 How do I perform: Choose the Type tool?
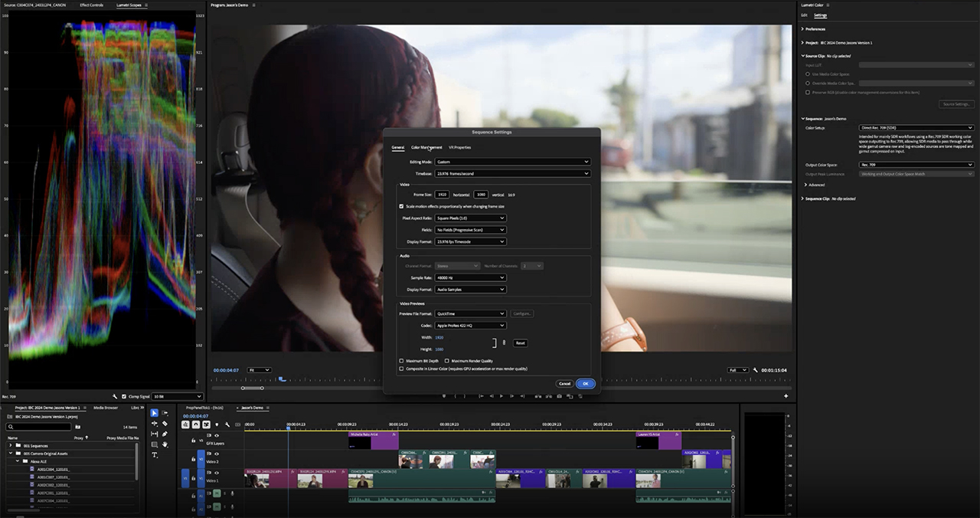154,455
